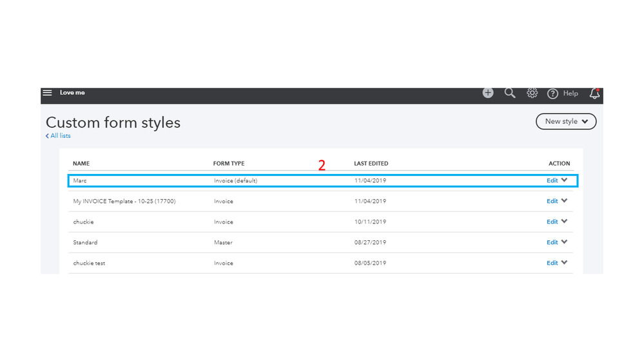
Task: Click the Help question mark icon
Action: (552, 93)
